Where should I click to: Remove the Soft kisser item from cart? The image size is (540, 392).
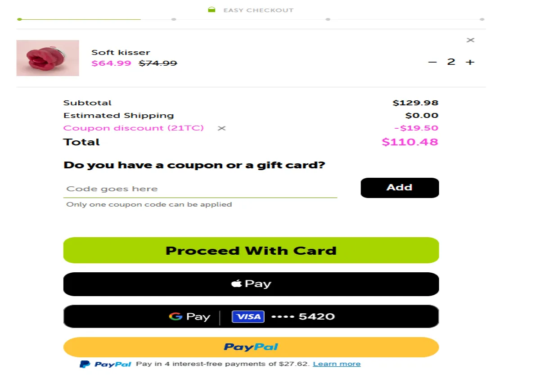[470, 40]
